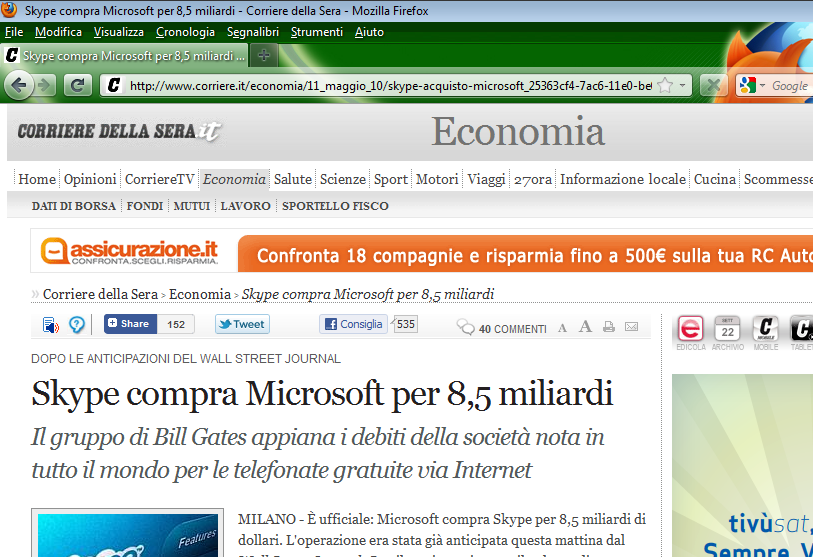Viewport: 813px width, 557px height.
Task: Listen to the article with the audio icon
Action: pyautogui.click(x=50, y=324)
